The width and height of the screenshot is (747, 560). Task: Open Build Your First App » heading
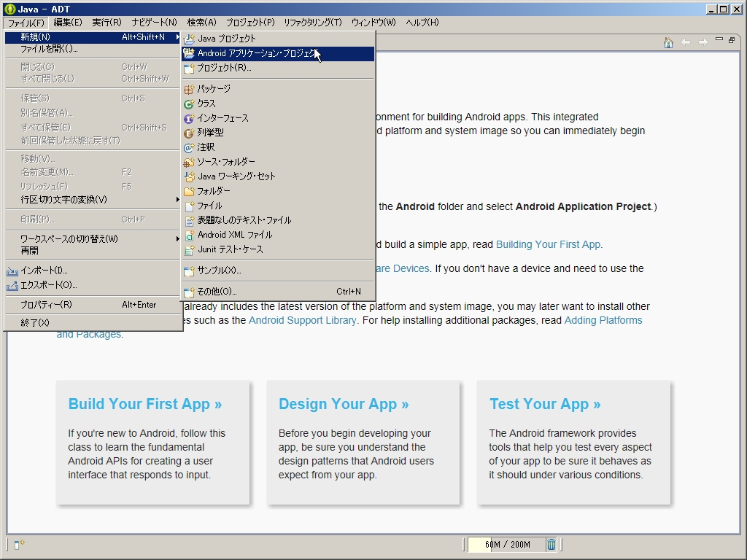145,404
